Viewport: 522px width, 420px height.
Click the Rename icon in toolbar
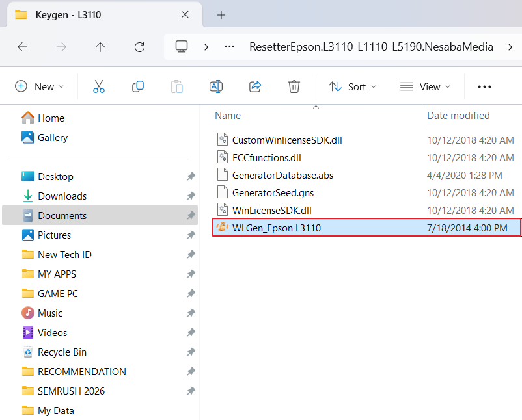point(215,86)
